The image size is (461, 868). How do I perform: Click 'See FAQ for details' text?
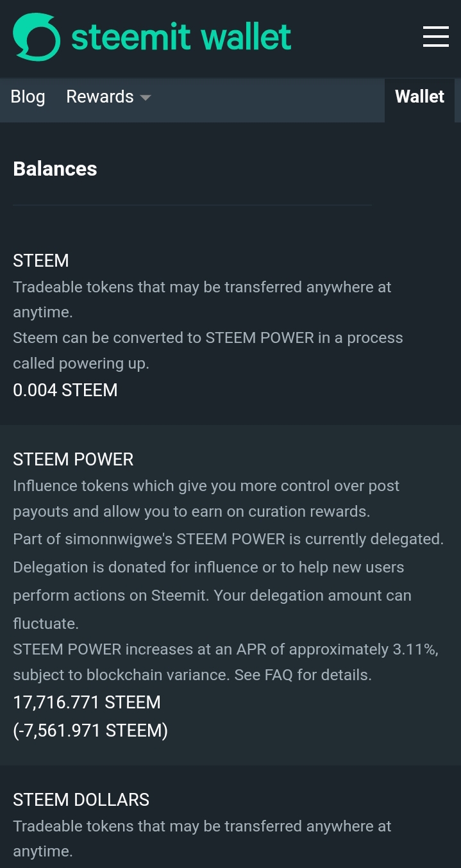pos(297,675)
